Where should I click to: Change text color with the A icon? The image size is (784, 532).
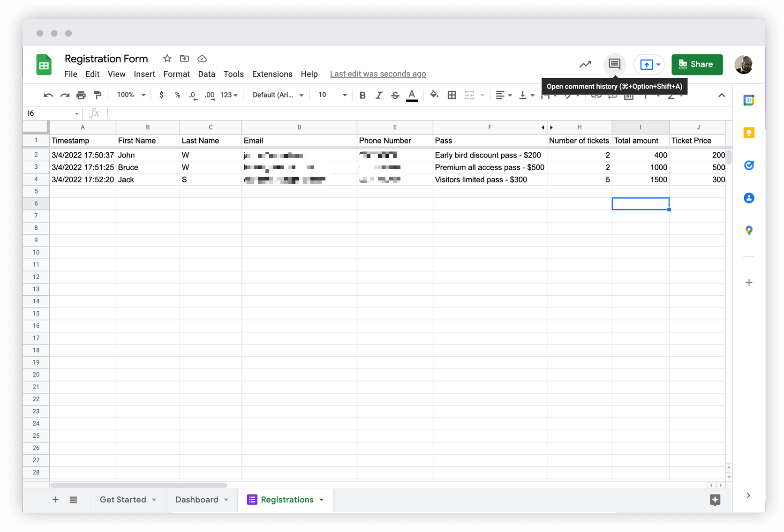point(412,95)
